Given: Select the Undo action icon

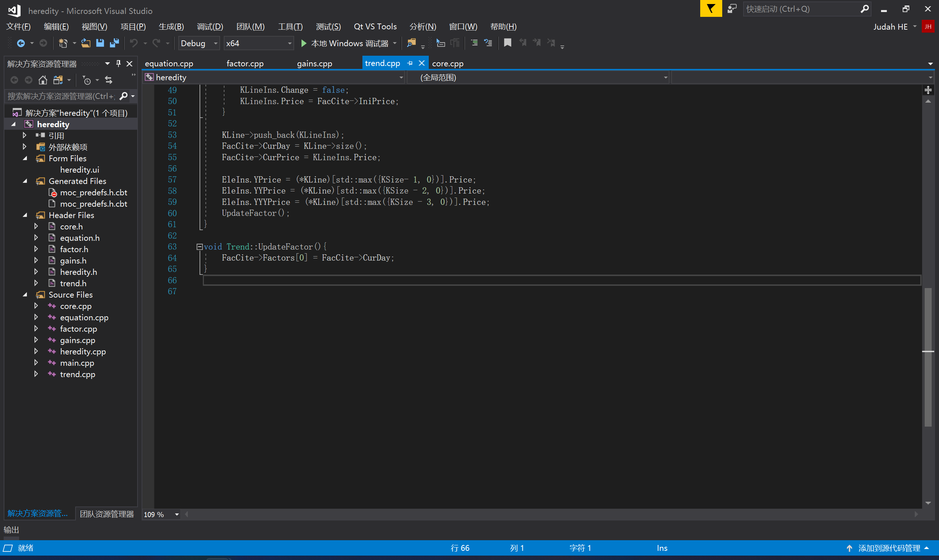Looking at the screenshot, I should click(134, 43).
